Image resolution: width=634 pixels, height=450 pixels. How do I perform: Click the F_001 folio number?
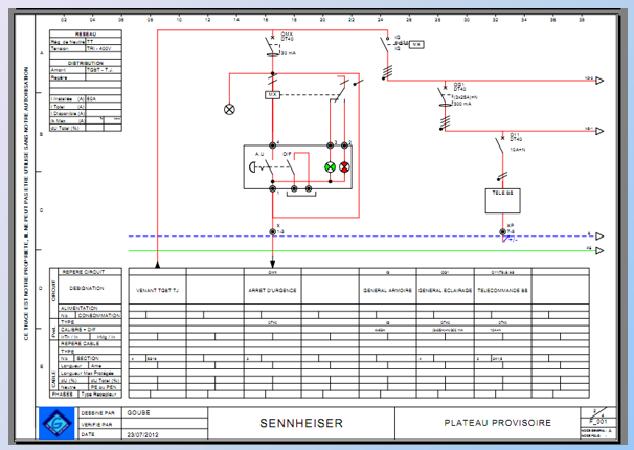(x=598, y=421)
